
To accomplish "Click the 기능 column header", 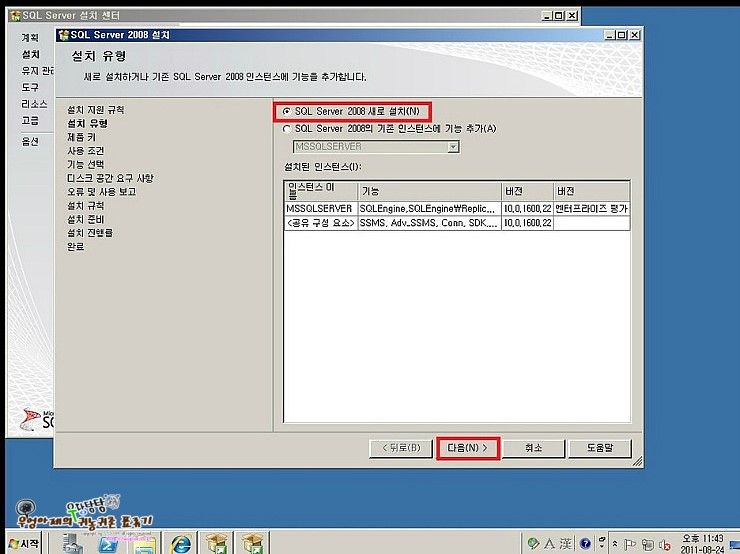I will [x=430, y=191].
